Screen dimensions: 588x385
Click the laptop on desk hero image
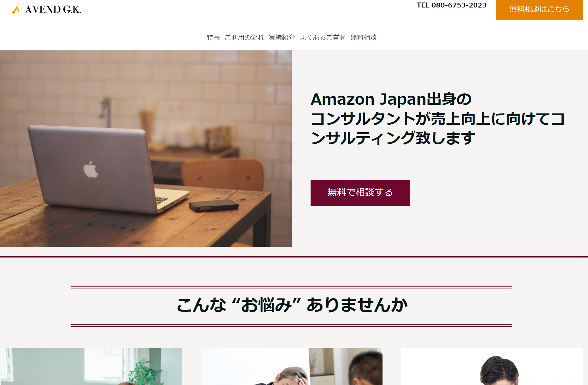(x=146, y=148)
